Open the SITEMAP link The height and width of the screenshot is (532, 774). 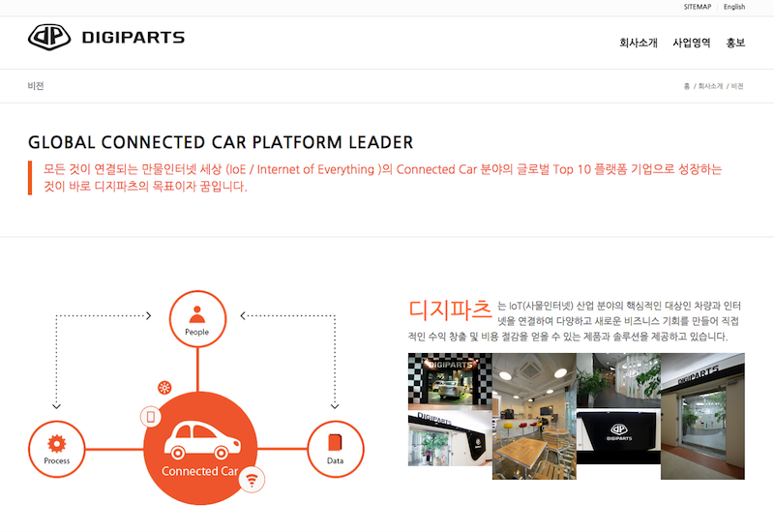(x=697, y=7)
